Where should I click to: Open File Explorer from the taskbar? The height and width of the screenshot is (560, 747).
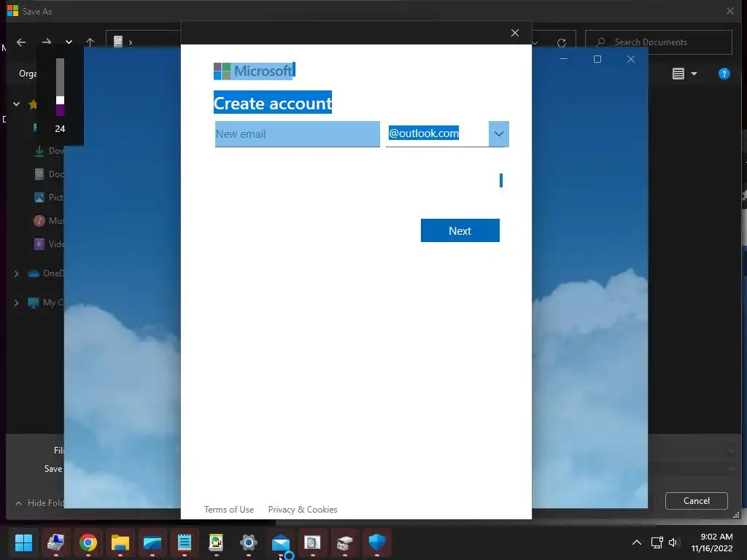[x=120, y=542]
